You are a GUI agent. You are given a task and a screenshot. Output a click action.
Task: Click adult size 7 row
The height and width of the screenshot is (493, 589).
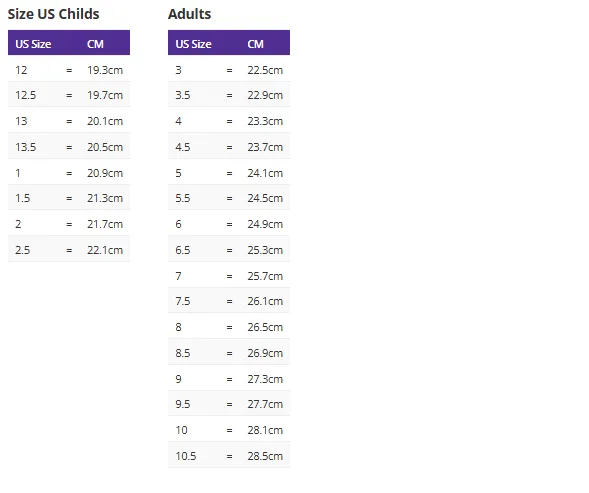click(x=229, y=276)
